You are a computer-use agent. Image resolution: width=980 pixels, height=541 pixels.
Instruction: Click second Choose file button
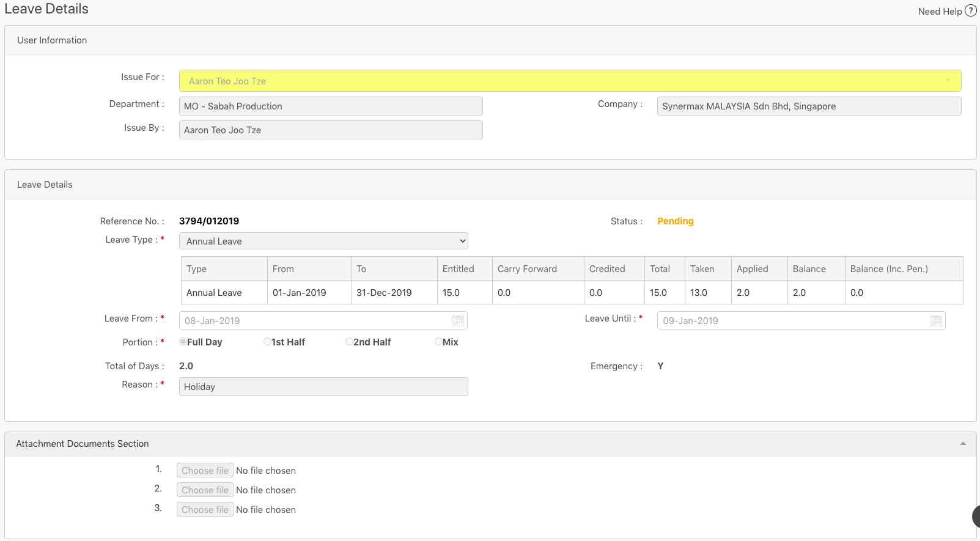tap(205, 490)
